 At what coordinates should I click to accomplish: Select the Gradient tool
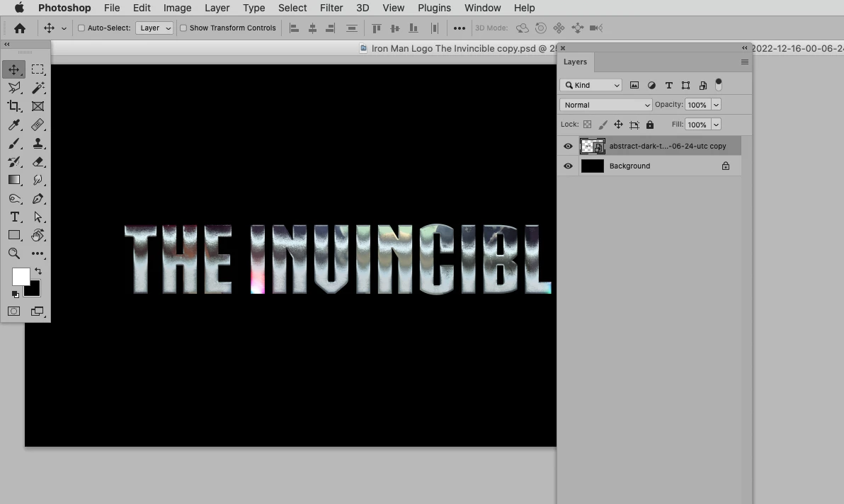click(14, 180)
